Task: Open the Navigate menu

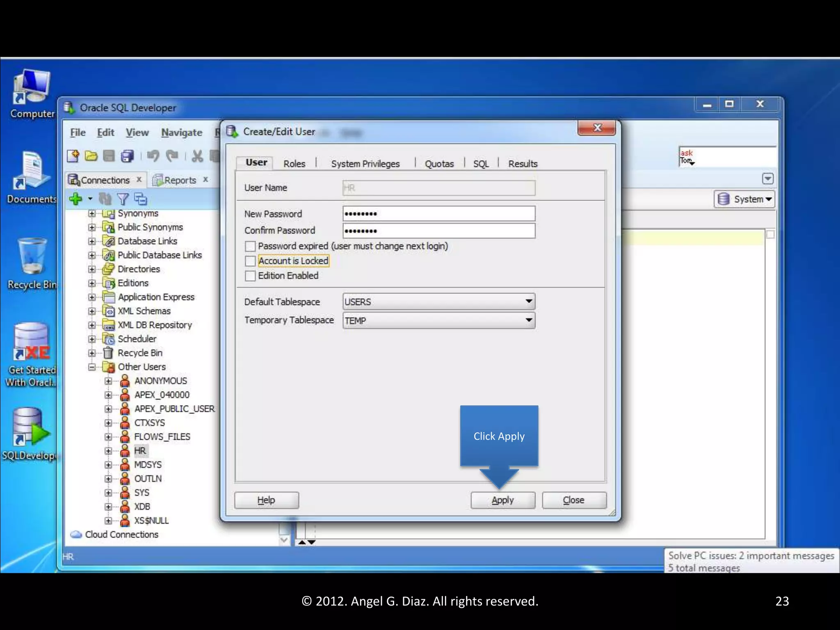Action: click(x=181, y=132)
